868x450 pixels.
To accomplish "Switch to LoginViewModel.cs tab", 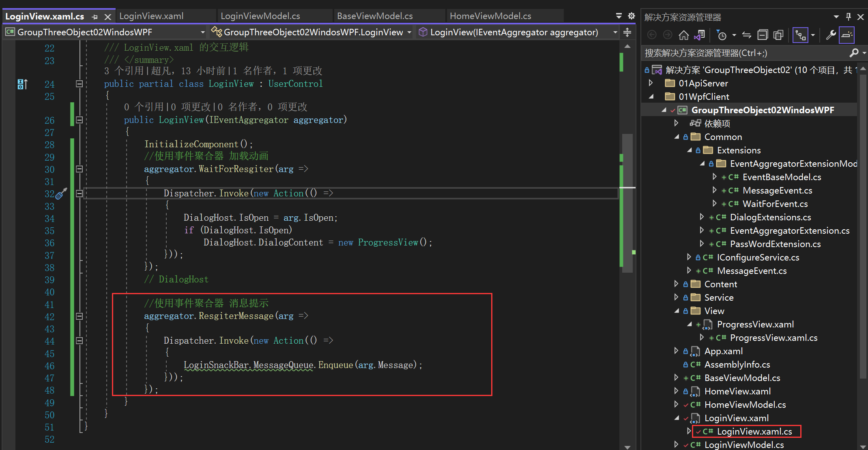I will click(x=260, y=16).
